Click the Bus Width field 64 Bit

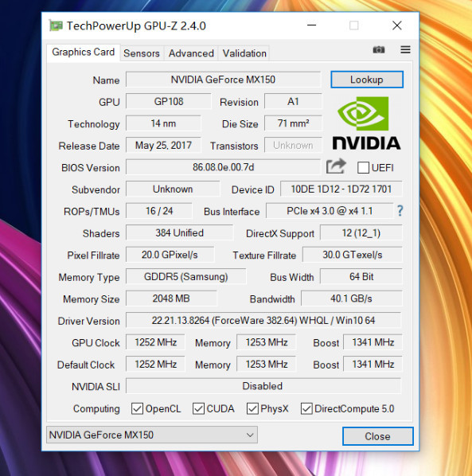(x=361, y=276)
